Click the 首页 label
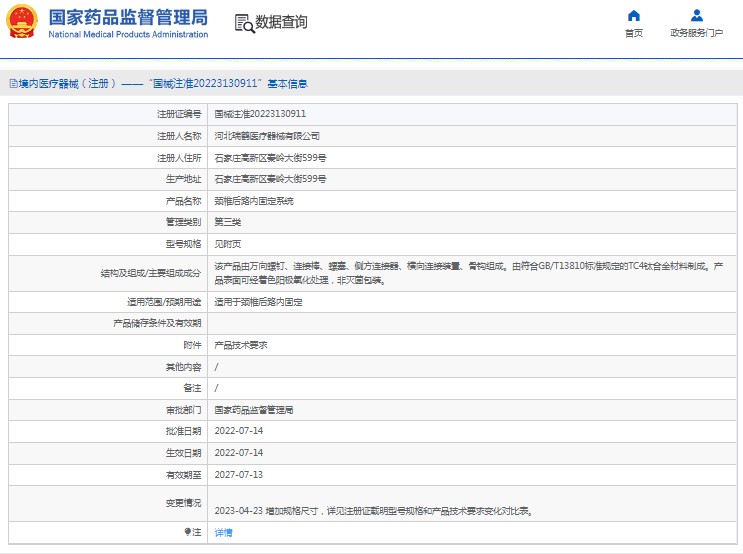 tap(633, 33)
